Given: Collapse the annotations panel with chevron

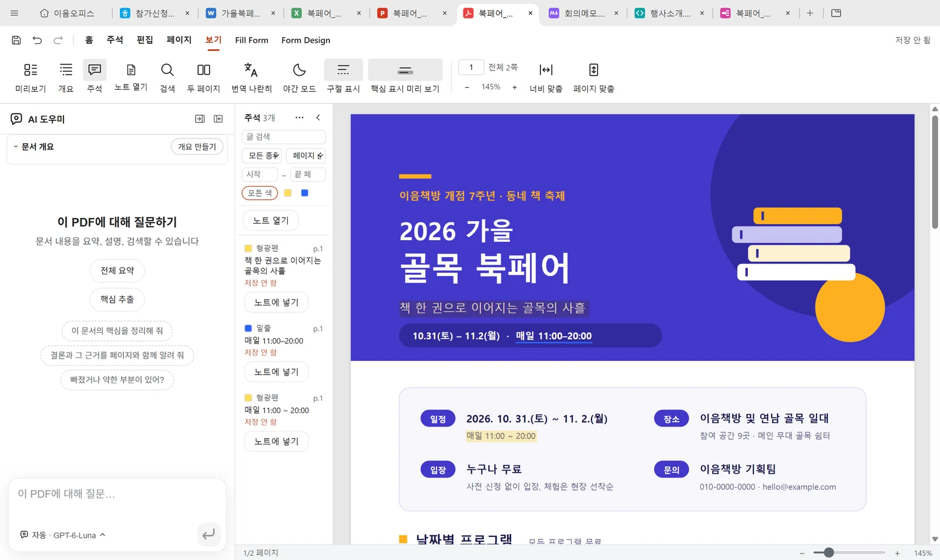Looking at the screenshot, I should coord(318,117).
